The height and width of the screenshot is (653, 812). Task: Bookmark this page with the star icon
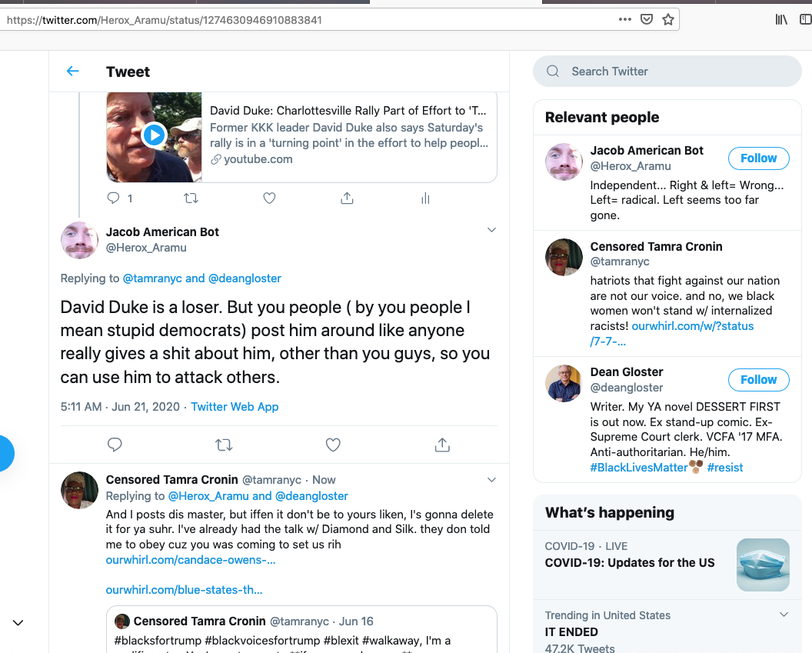coord(668,19)
